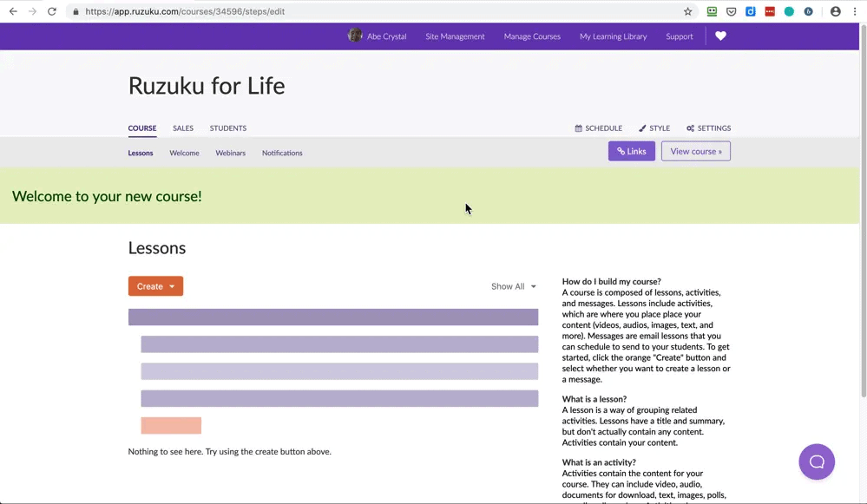Click the red extension icon
This screenshot has height=504, width=867.
770,11
